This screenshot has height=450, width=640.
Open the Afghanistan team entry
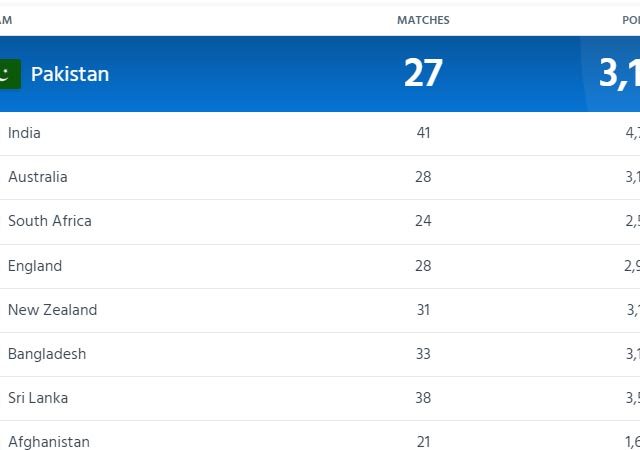click(x=49, y=442)
